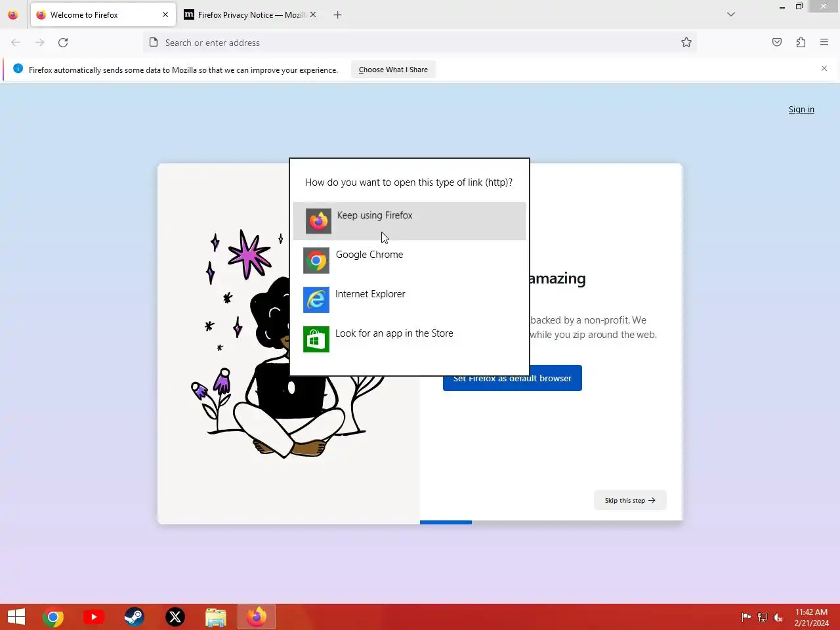Bookmark this page with the star icon

[x=686, y=43]
